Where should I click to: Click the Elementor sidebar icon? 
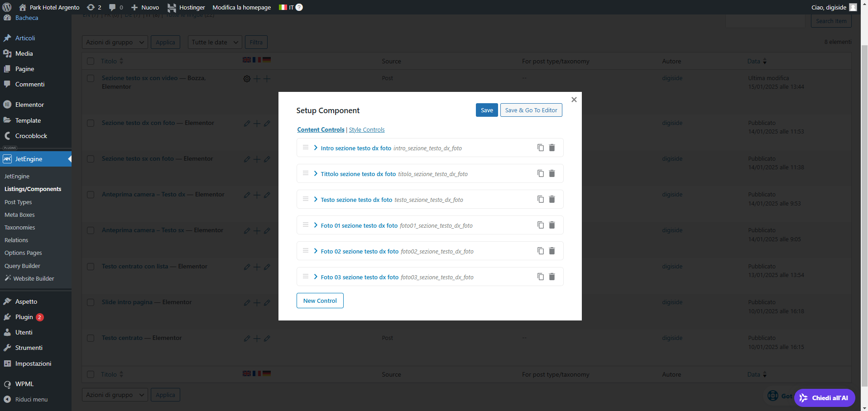[x=7, y=105]
